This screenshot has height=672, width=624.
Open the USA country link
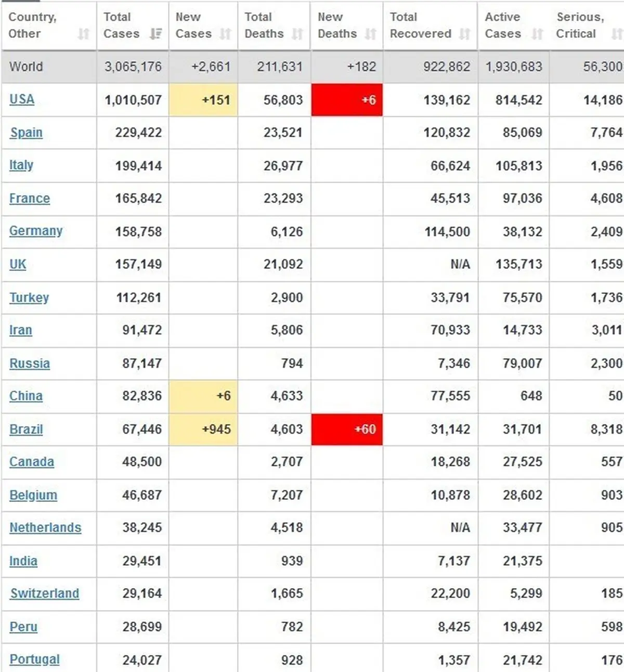coord(22,99)
